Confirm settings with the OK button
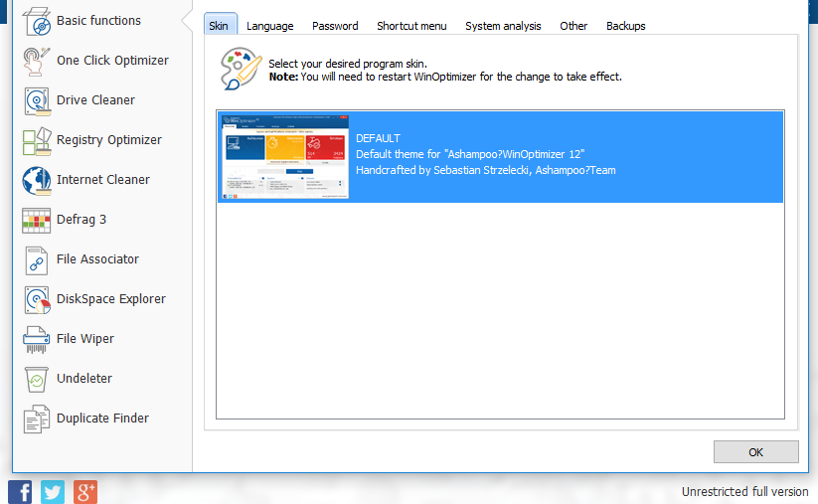The height and width of the screenshot is (504, 818). tap(756, 452)
